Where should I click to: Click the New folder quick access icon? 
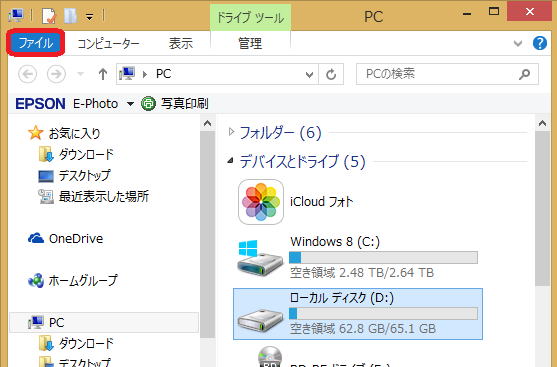click(70, 15)
